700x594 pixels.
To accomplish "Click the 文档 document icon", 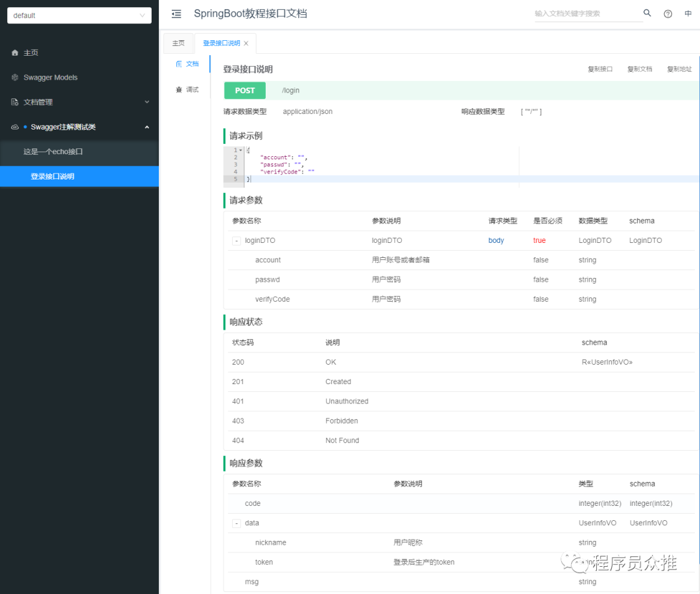I will [179, 64].
